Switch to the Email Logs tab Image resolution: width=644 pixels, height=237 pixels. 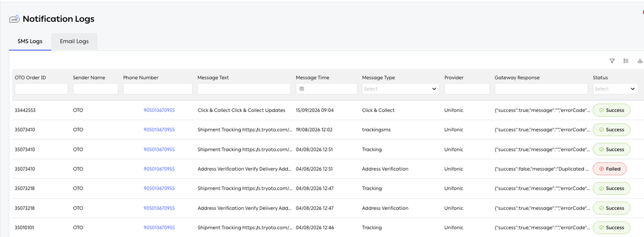click(x=74, y=41)
